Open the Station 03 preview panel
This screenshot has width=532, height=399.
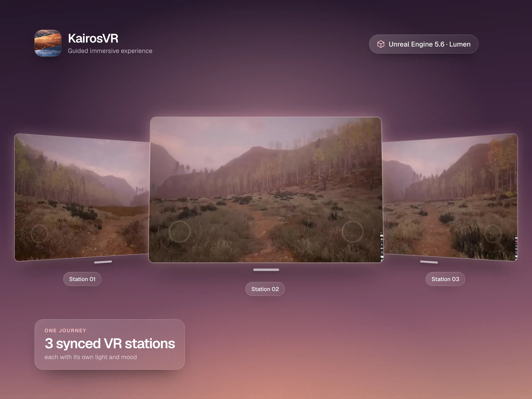[x=450, y=197]
